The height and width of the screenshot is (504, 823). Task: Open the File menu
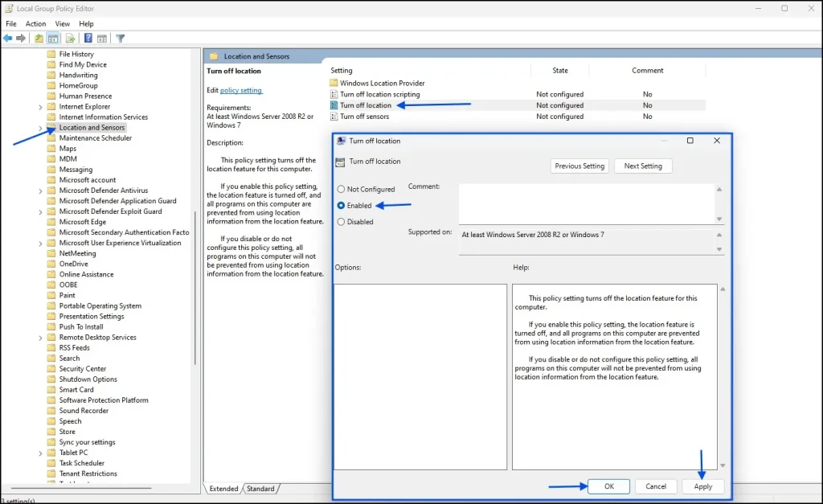11,23
